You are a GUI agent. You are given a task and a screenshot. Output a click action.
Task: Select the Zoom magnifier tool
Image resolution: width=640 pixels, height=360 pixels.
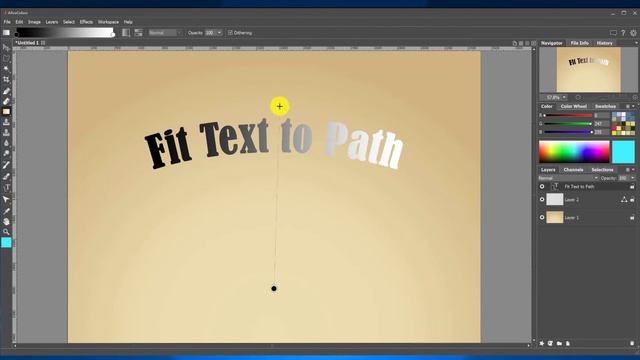pos(6,232)
